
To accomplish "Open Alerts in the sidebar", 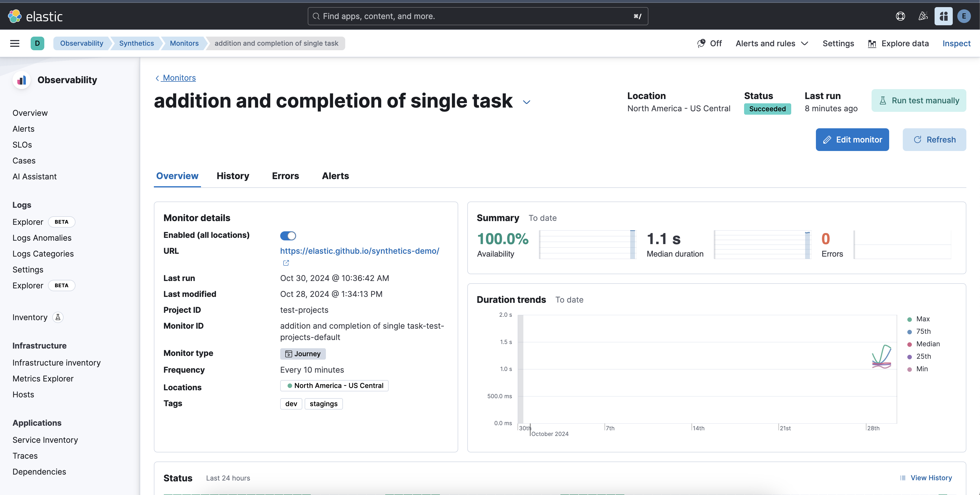I will click(23, 129).
